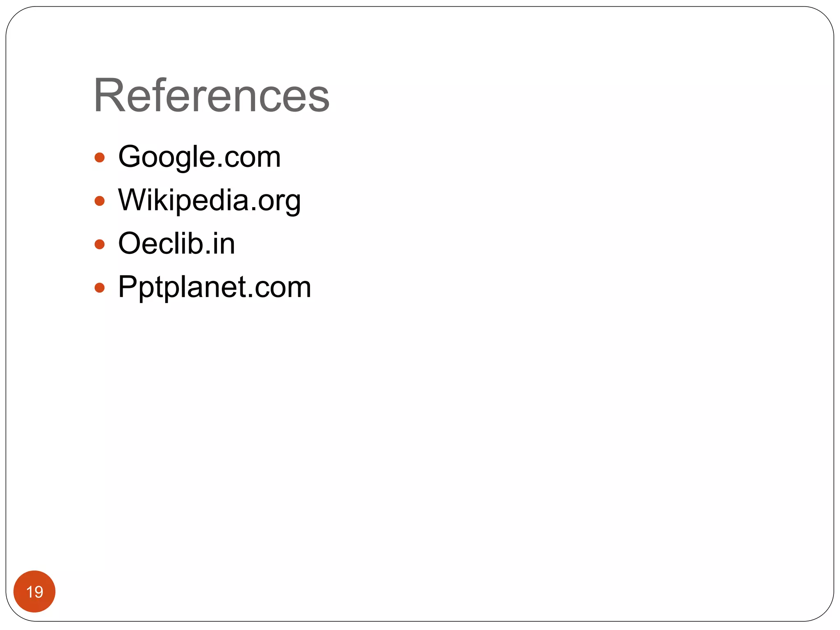The height and width of the screenshot is (630, 840).
Task: Open the Pptplanet.com reference
Action: (215, 287)
